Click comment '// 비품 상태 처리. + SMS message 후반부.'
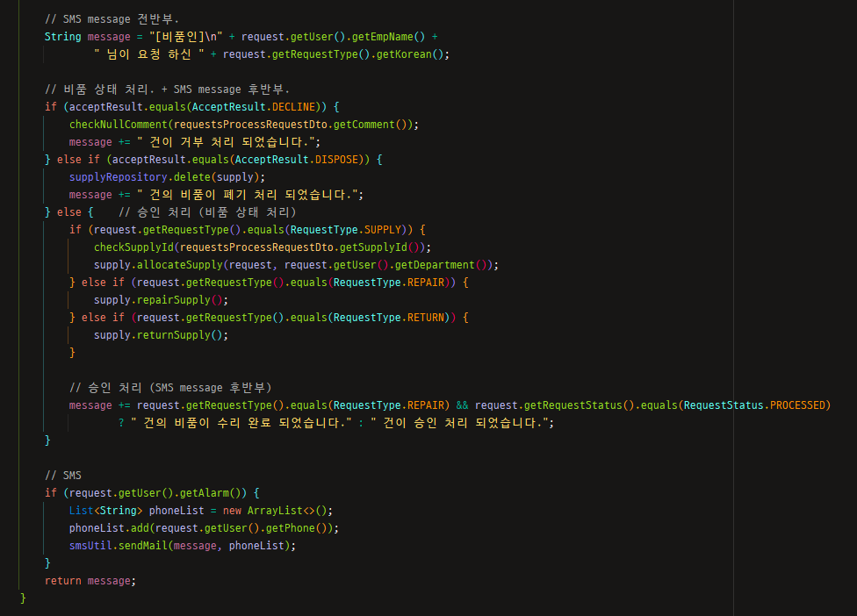The height and width of the screenshot is (616, 857). point(167,89)
